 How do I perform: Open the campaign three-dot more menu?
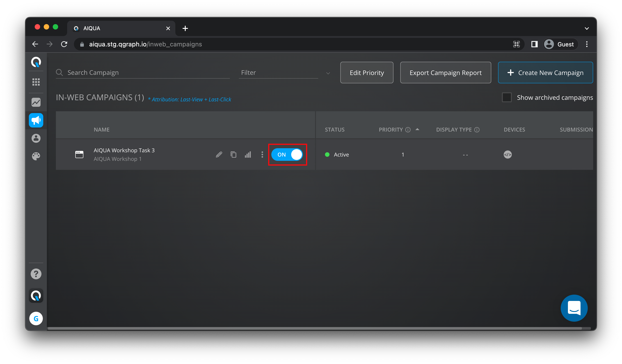pos(262,155)
